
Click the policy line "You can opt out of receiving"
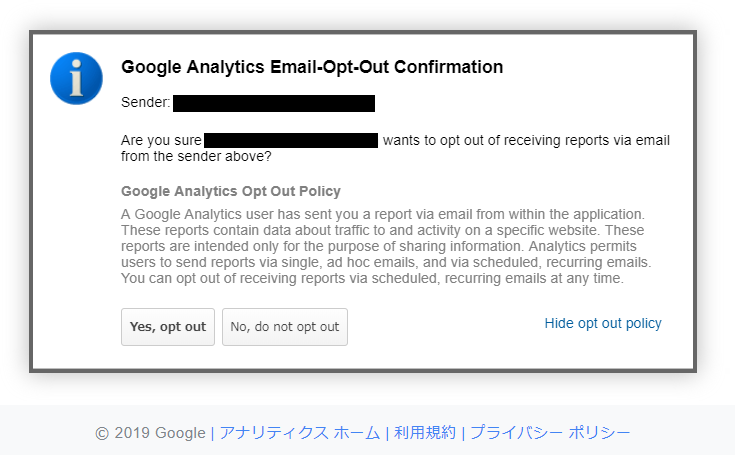tap(372, 279)
